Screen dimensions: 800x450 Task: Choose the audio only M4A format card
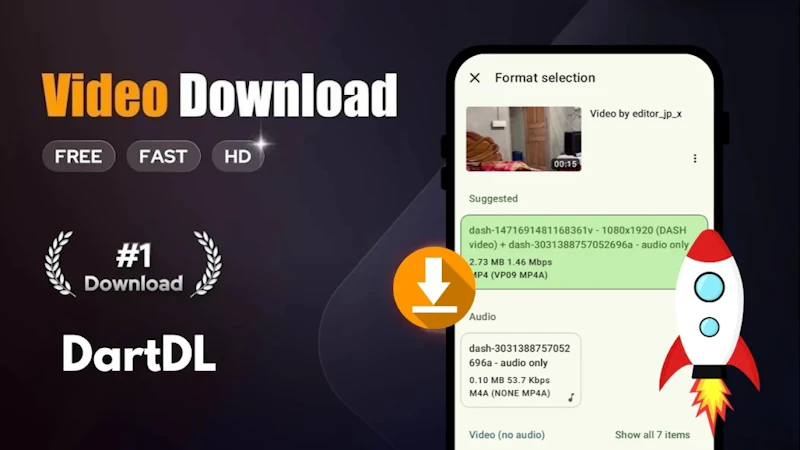click(x=520, y=370)
